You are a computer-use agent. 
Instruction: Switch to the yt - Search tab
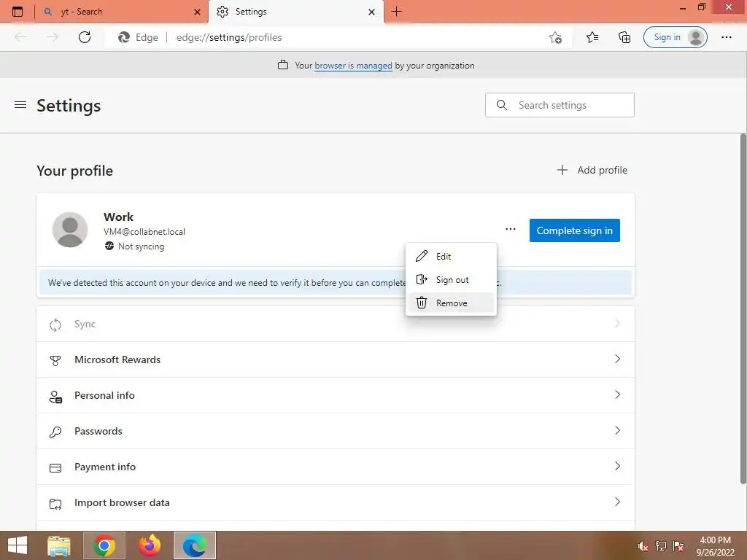[121, 12]
